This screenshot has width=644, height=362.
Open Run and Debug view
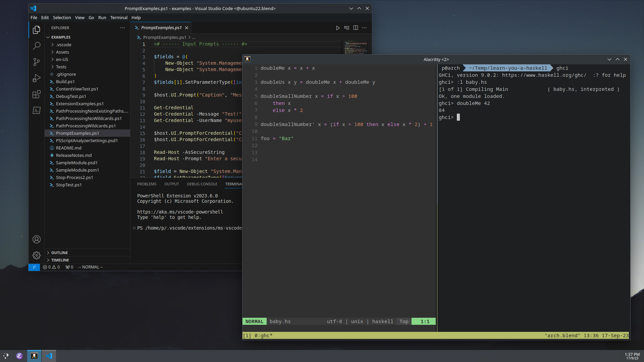coord(37,78)
